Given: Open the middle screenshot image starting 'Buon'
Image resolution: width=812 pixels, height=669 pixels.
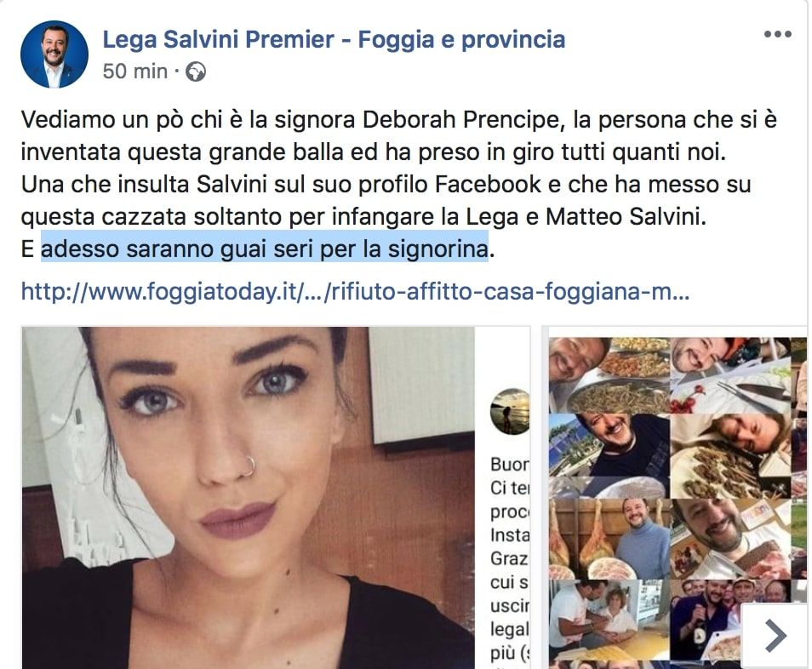Looking at the screenshot, I should pos(503,498).
